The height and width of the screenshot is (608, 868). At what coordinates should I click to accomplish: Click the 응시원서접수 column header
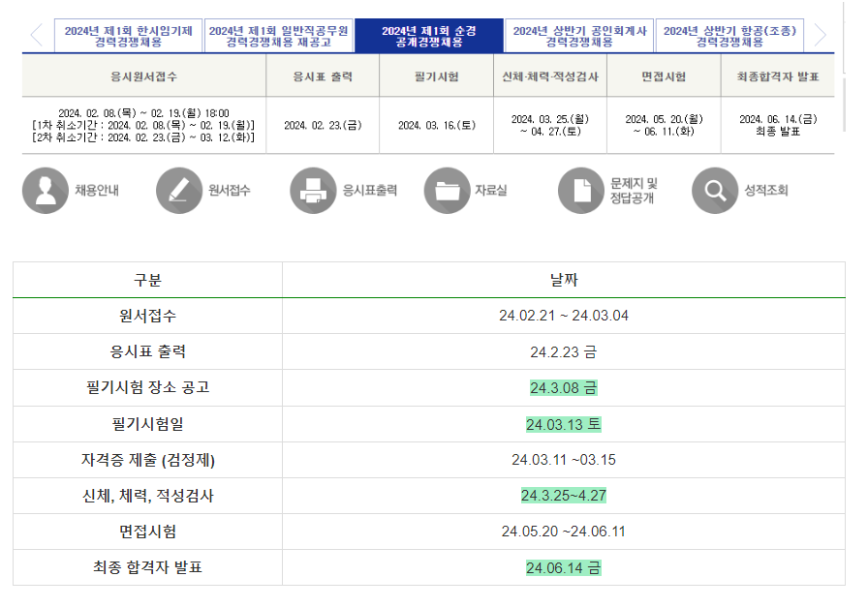pyautogui.click(x=144, y=76)
